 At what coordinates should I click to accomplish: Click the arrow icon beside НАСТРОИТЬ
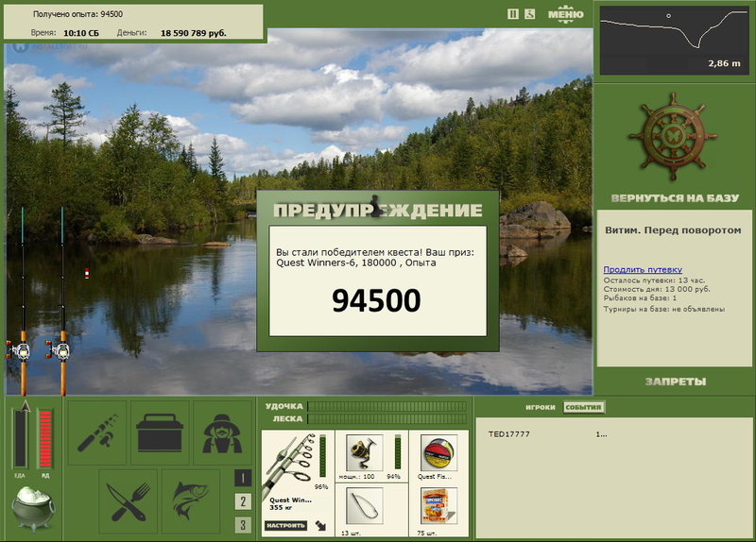tap(320, 526)
